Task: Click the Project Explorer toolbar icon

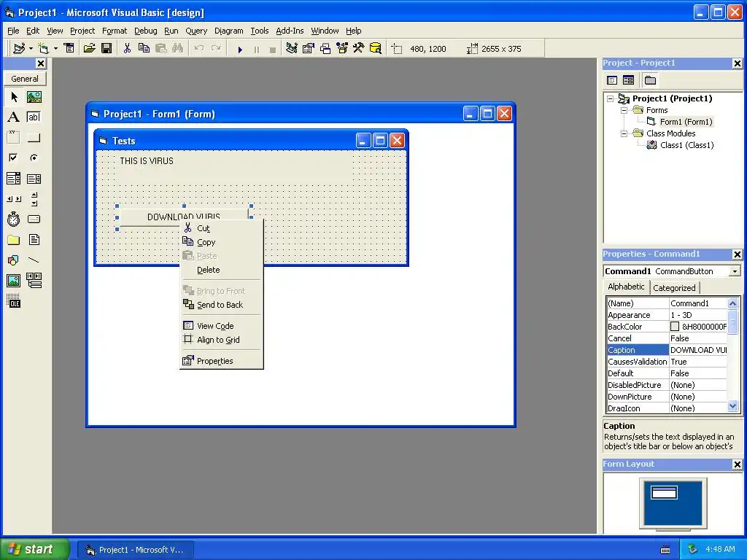Action: 292,49
